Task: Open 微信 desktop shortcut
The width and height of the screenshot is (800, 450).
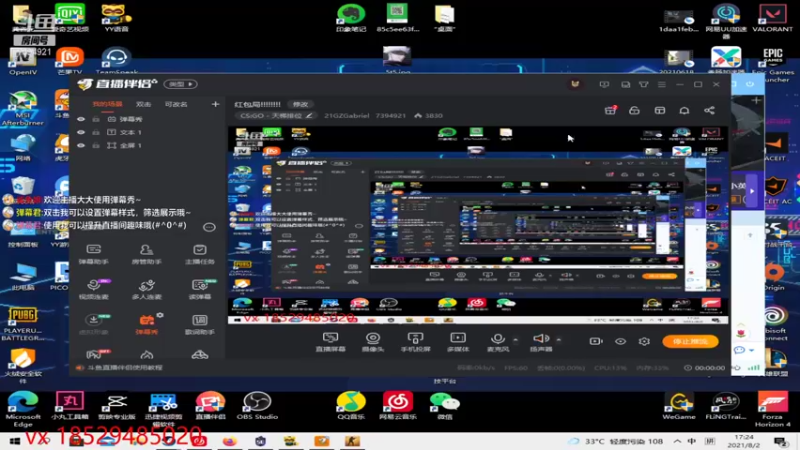Action: click(x=444, y=406)
